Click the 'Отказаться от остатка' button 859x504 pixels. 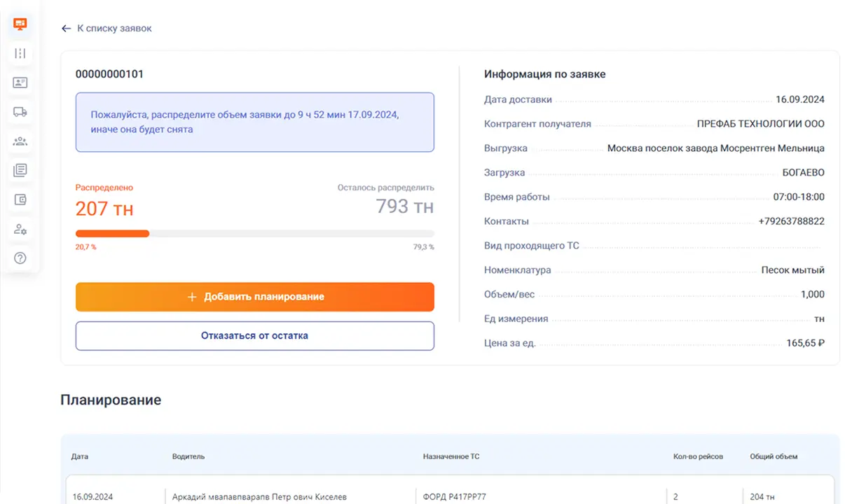[x=255, y=335]
